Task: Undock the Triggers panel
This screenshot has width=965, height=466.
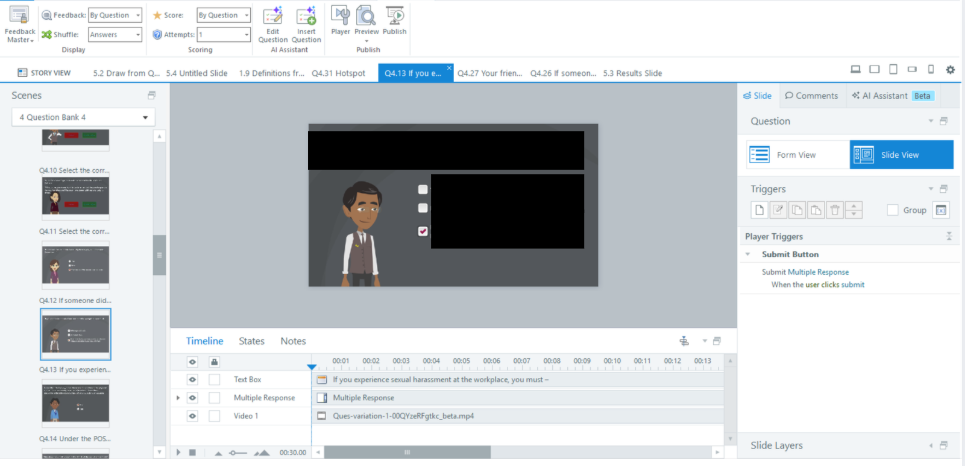Action: [943, 189]
